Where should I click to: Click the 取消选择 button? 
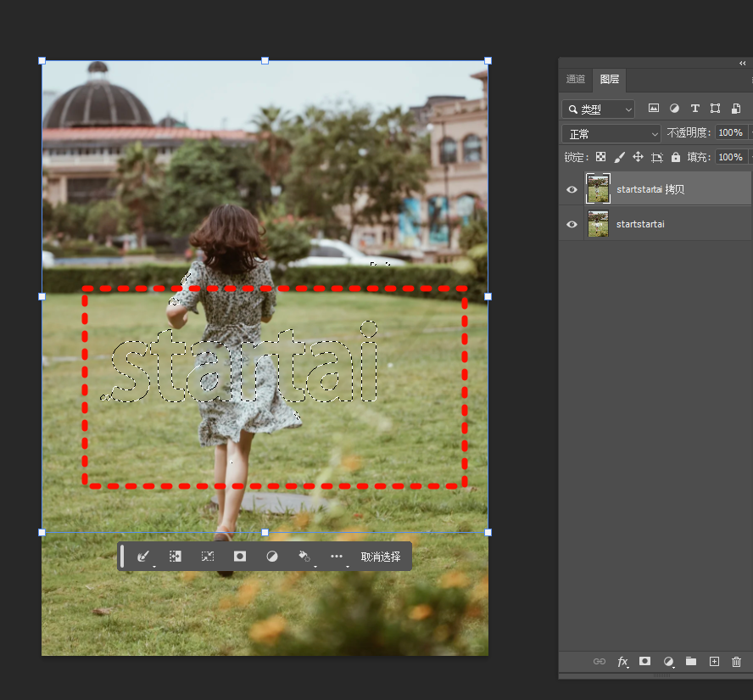point(381,557)
